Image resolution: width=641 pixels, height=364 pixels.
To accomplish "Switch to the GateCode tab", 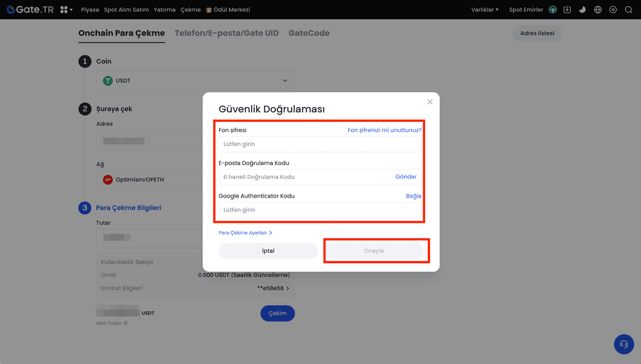I will pos(309,33).
